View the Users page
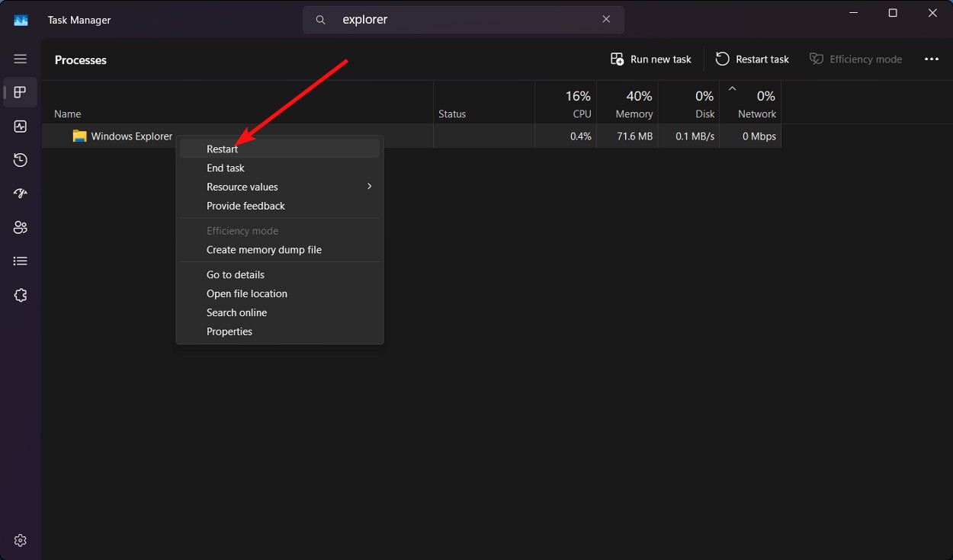 tap(20, 227)
